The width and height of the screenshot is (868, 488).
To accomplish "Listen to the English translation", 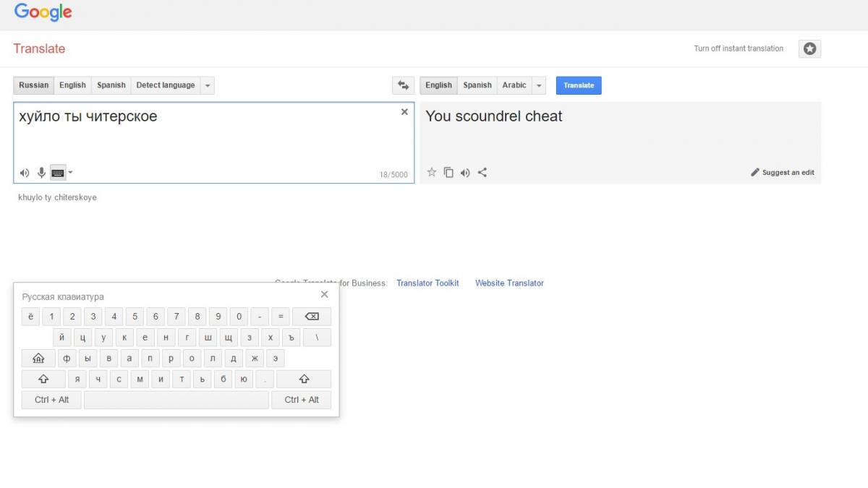I will pyautogui.click(x=465, y=172).
